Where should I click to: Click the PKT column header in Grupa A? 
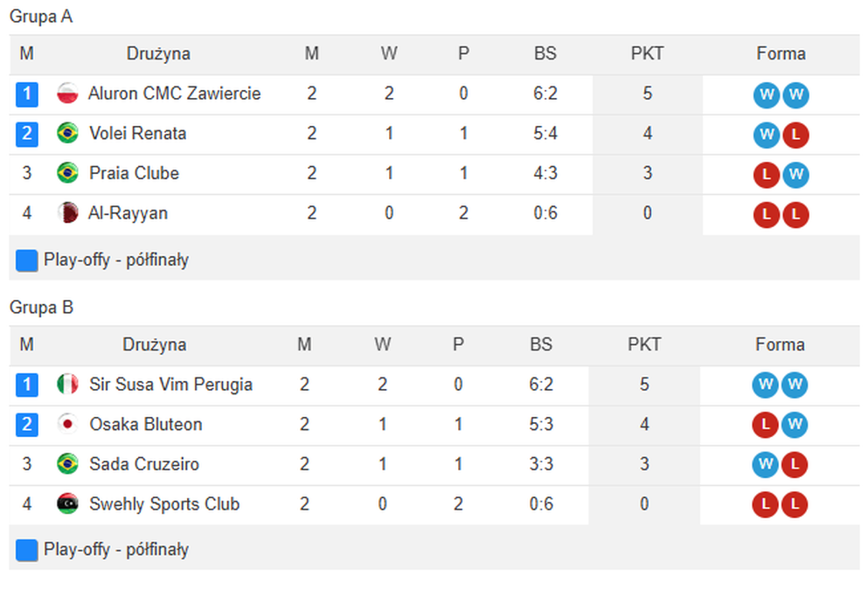(647, 54)
